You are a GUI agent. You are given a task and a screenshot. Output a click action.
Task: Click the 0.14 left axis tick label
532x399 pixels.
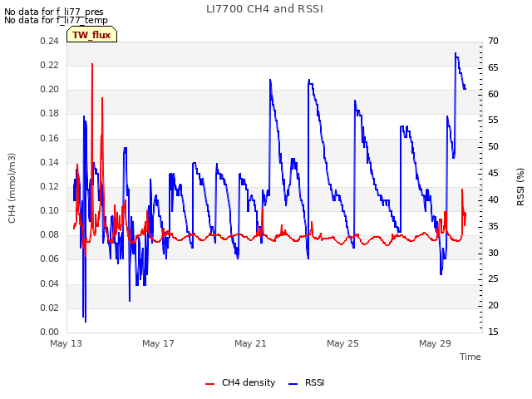pos(49,162)
